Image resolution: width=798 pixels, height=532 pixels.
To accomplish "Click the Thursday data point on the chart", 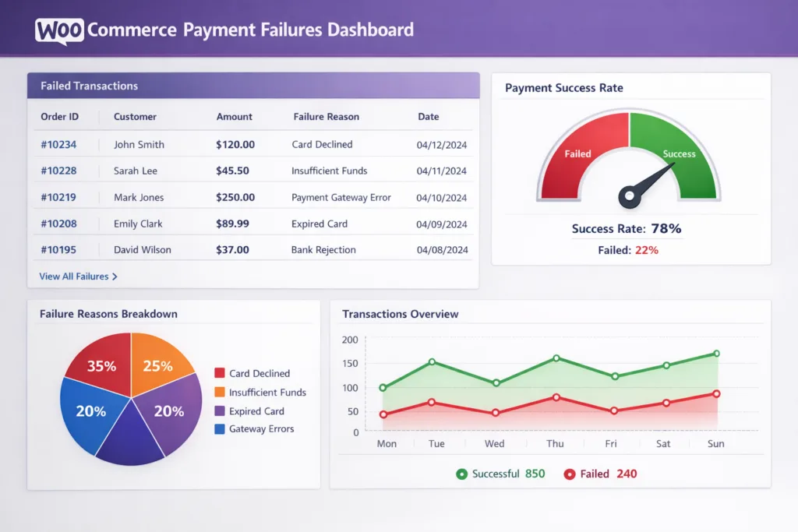I will tap(555, 358).
